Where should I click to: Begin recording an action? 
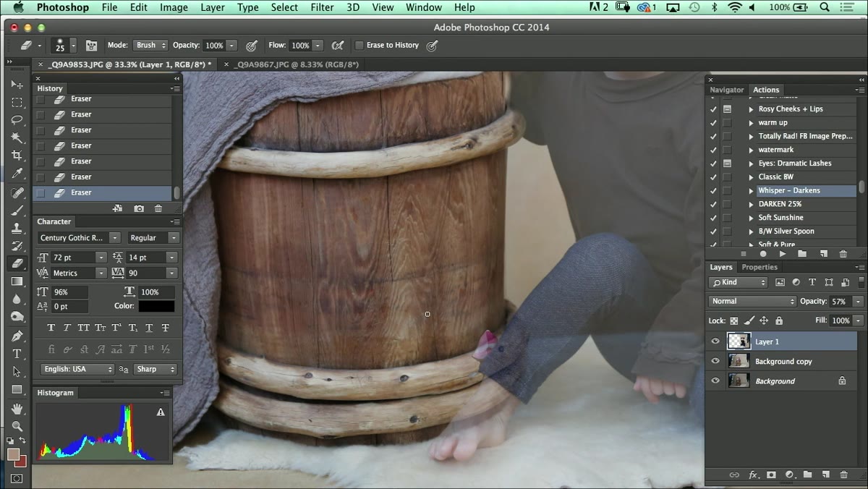(763, 254)
